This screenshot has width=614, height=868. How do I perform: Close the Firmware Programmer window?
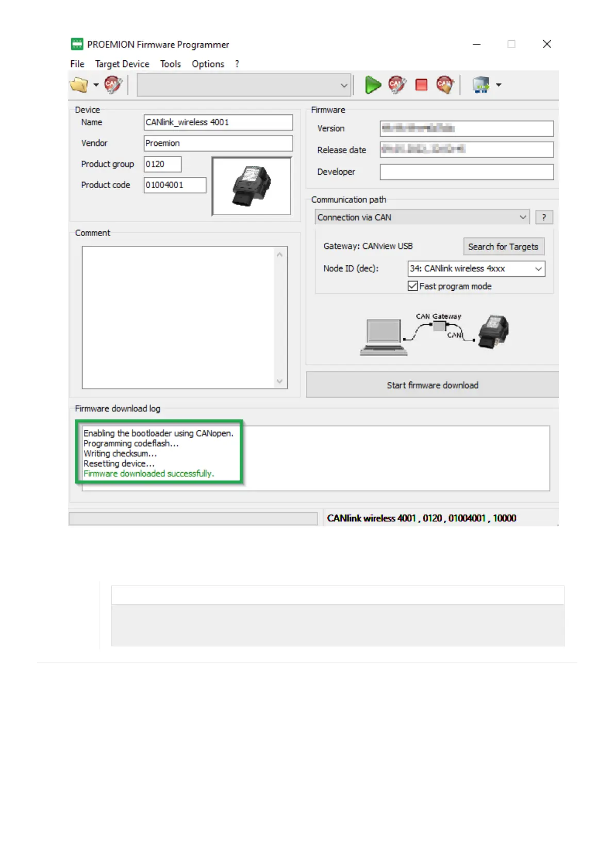pyautogui.click(x=547, y=44)
